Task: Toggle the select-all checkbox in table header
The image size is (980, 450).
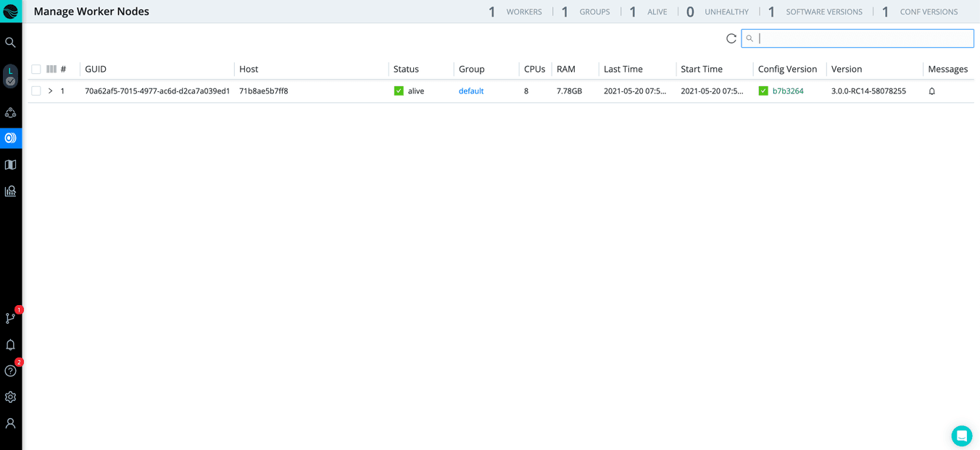Action: [36, 70]
